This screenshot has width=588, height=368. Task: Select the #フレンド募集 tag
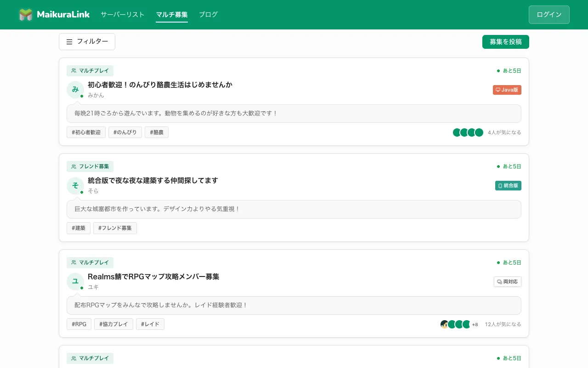point(115,228)
